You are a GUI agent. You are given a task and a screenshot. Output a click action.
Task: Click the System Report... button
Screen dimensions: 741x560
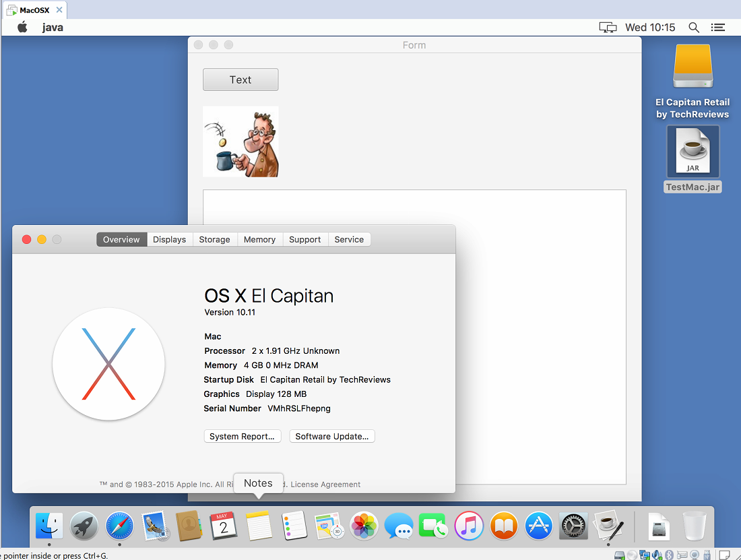pos(243,436)
